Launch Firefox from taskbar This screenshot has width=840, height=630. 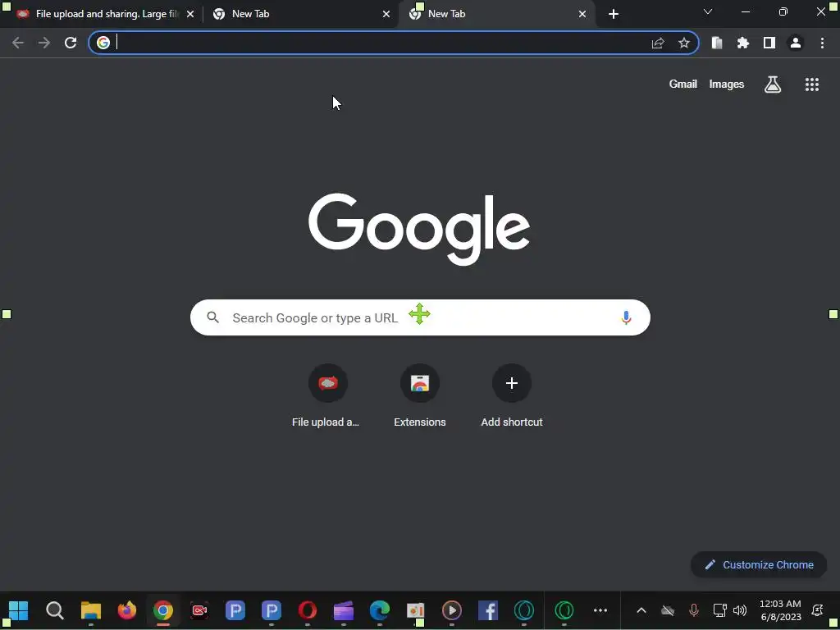127,610
